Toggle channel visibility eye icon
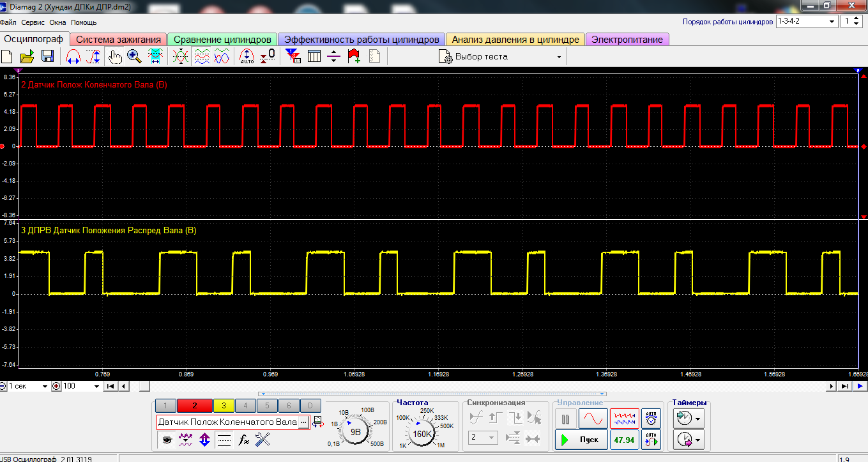The width and height of the screenshot is (868, 462). coord(167,439)
